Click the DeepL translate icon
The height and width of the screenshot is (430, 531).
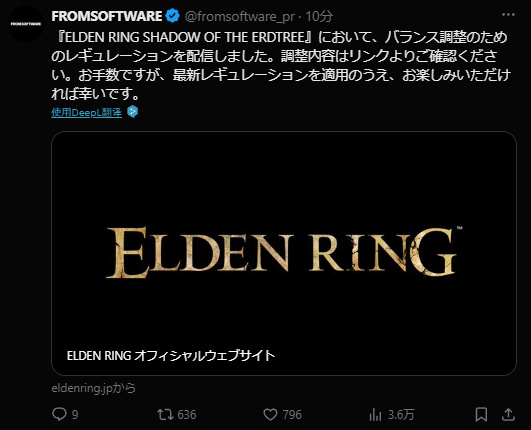[x=132, y=112]
